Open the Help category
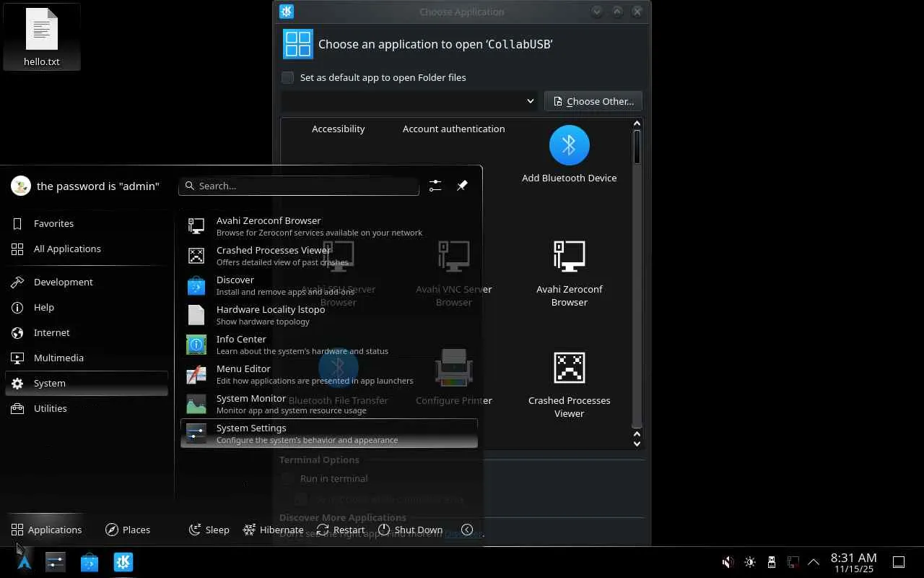 click(x=87, y=308)
